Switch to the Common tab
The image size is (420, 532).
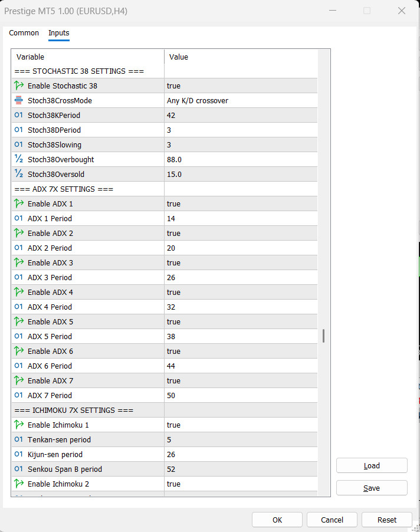(24, 33)
